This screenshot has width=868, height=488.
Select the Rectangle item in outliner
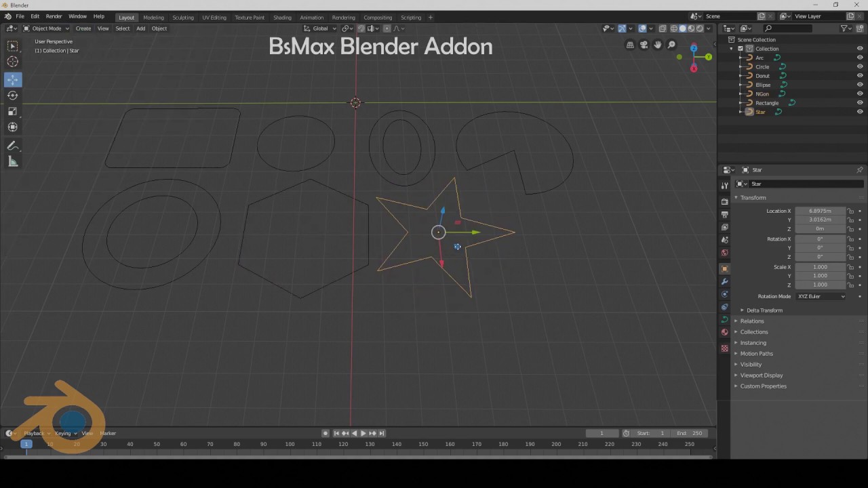click(x=767, y=103)
